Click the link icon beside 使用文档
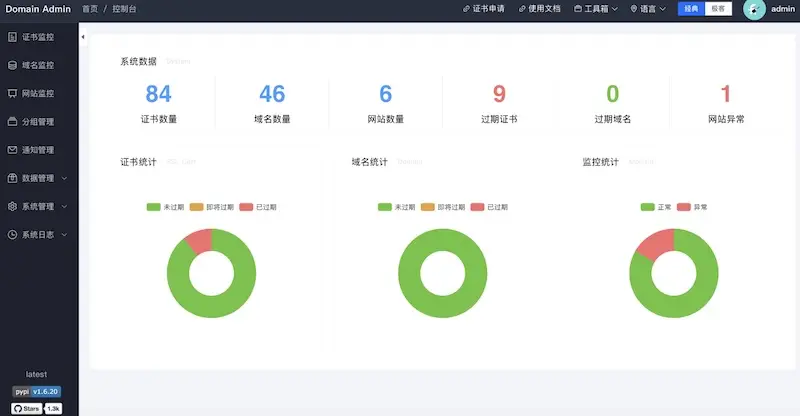Image resolution: width=800 pixels, height=416 pixels. click(521, 9)
